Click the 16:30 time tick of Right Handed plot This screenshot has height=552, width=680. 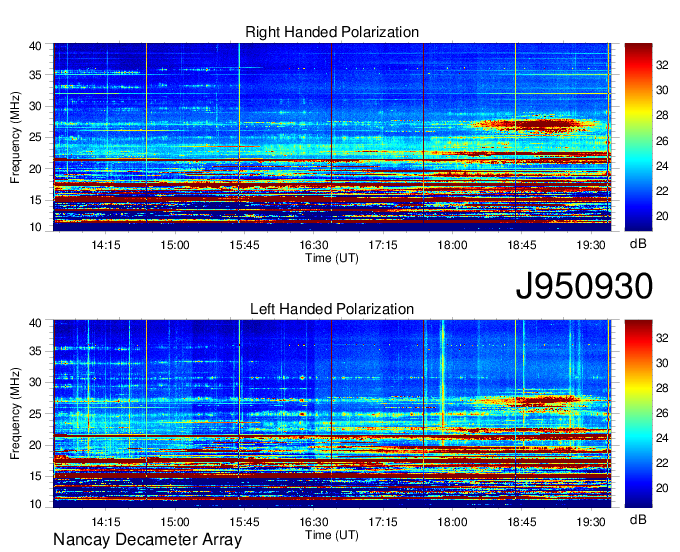click(314, 245)
